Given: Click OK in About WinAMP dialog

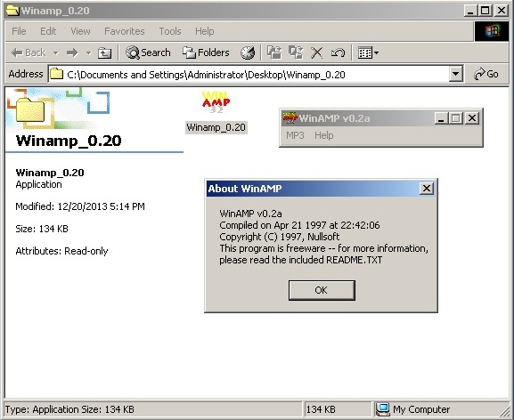Looking at the screenshot, I should click(x=322, y=290).
